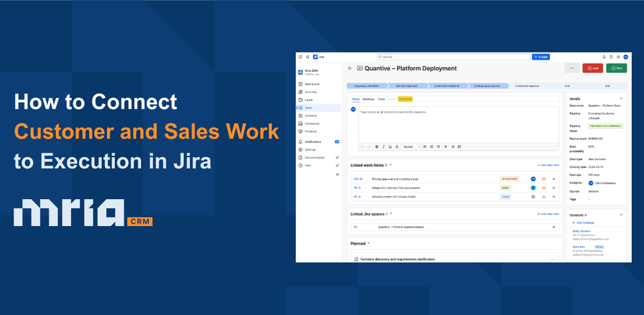Open work item FIN-16 link
This screenshot has width=644, height=315.
[x=358, y=179]
